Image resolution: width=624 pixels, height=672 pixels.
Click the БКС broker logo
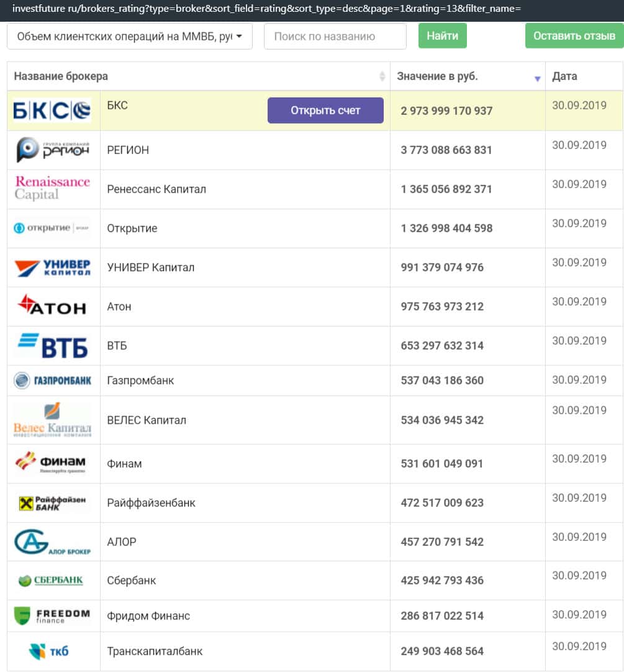tap(52, 111)
